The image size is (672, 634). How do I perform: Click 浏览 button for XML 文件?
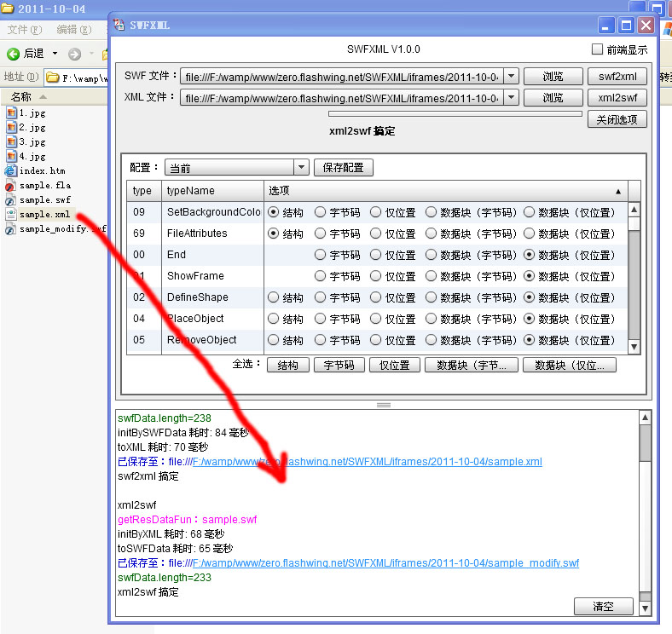pyautogui.click(x=553, y=98)
